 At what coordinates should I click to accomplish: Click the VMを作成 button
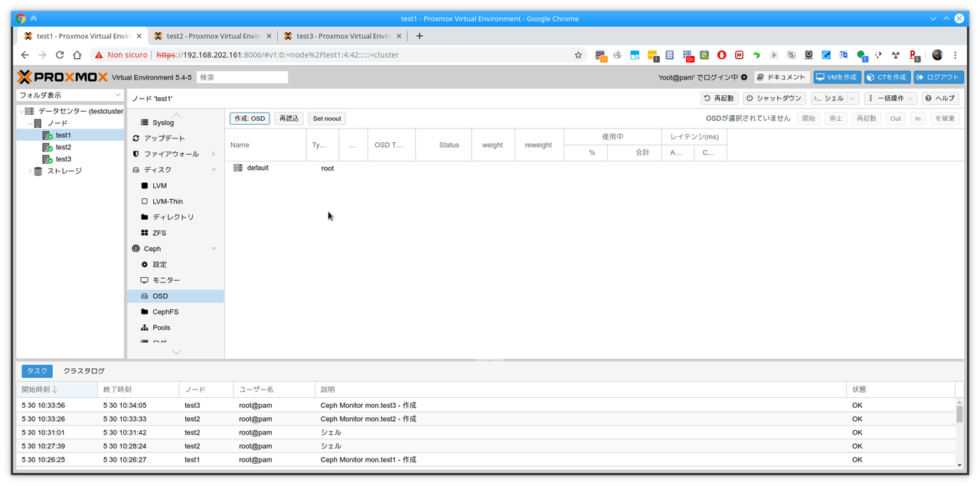(836, 77)
